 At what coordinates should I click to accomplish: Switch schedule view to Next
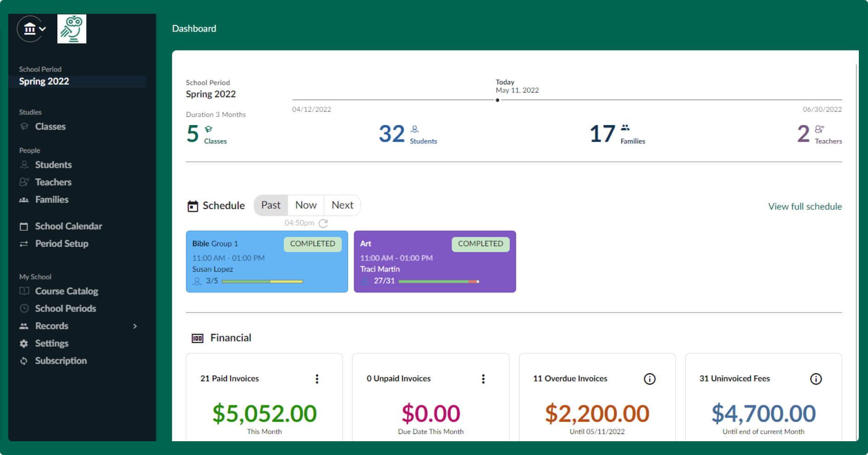point(342,205)
